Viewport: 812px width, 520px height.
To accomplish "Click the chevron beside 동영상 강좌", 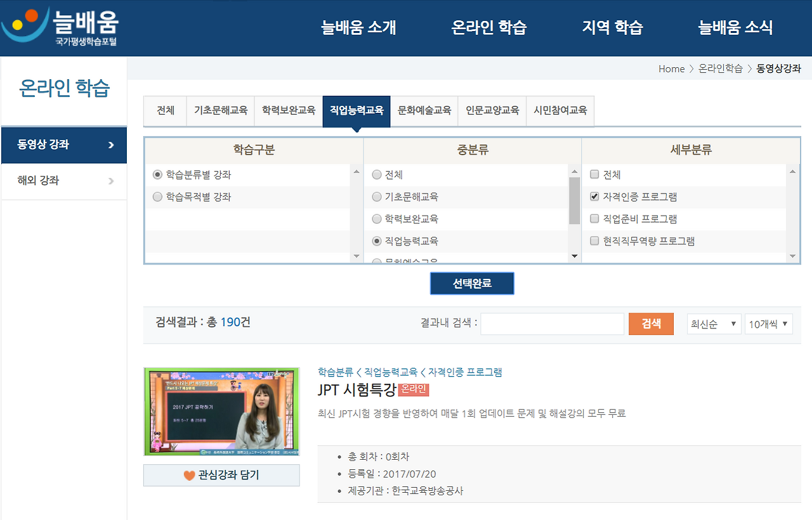I will tap(112, 145).
